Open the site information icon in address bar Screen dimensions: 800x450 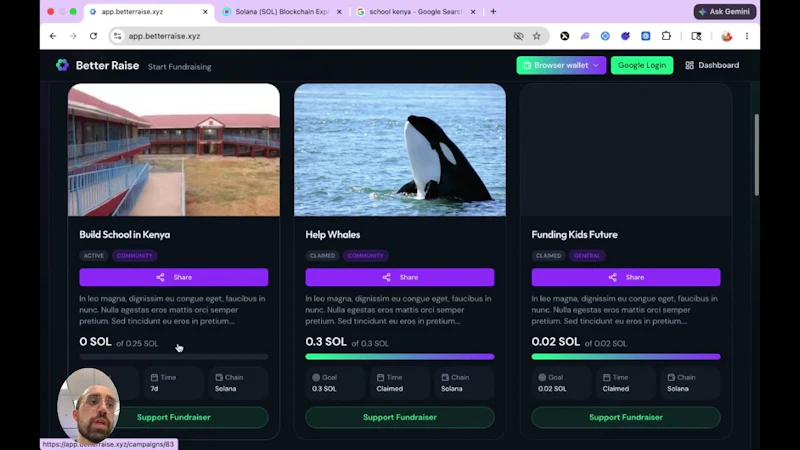(x=117, y=36)
